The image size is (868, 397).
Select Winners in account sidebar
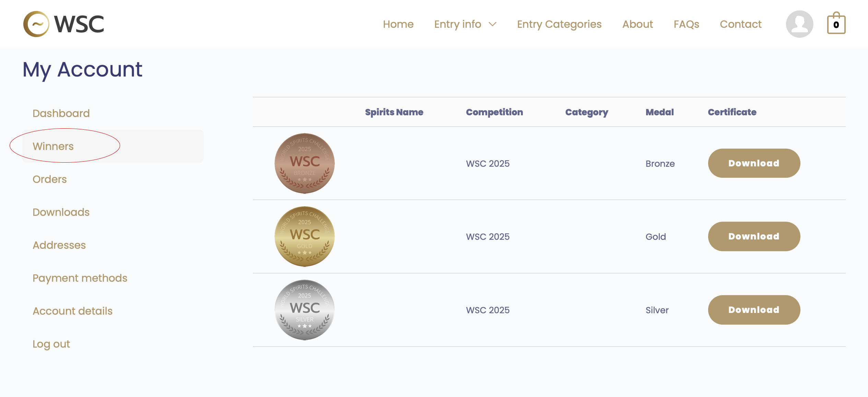[x=53, y=146]
